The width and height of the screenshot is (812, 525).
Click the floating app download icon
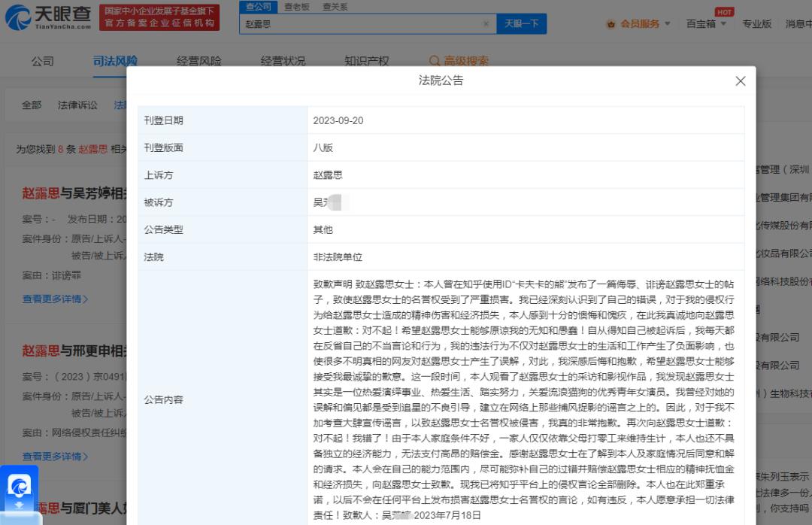coord(19,487)
